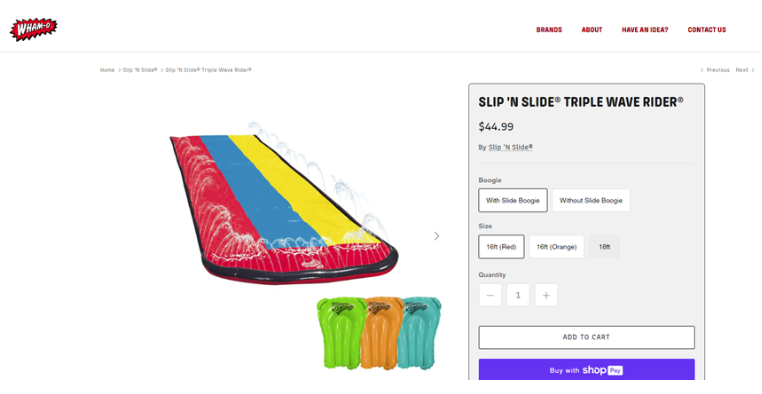Buy with Shop Pay button
Screen dimensions: 762x394
(x=587, y=370)
